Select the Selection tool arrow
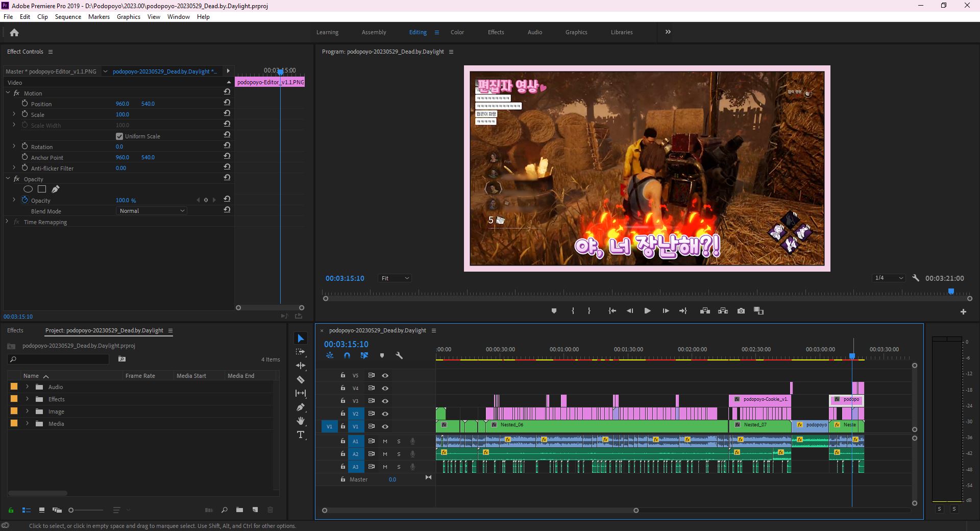Screen dimensions: 980x531 [x=301, y=339]
